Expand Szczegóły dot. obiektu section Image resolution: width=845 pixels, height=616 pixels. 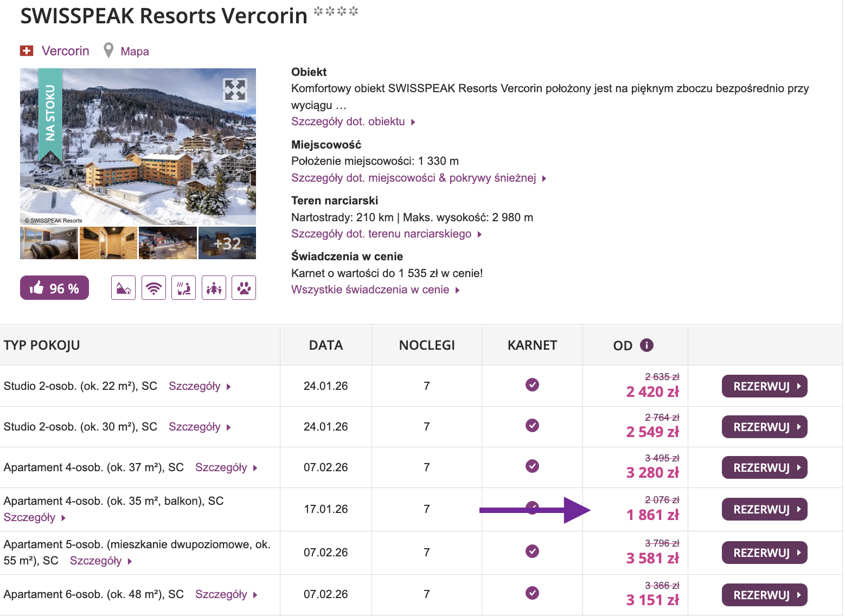(x=350, y=121)
